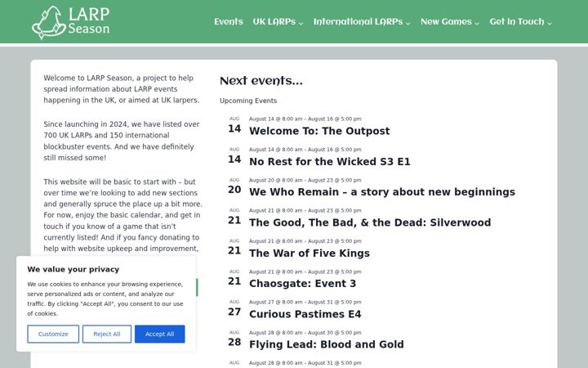Click the 'Welcome to LARP Season' intro paragraph

122,89
